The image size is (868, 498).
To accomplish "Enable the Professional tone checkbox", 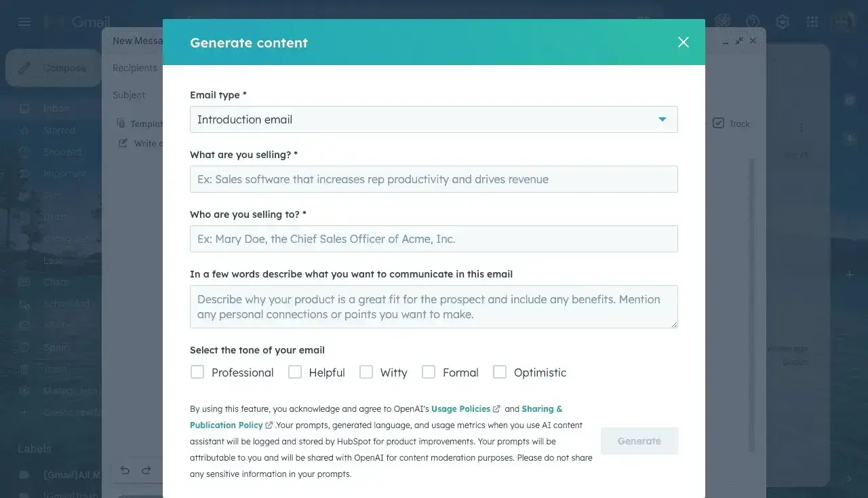I will 197,372.
